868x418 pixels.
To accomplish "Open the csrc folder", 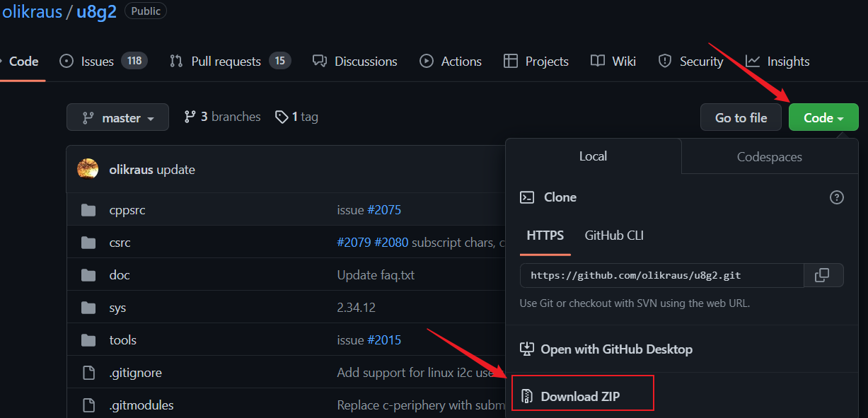I will pyautogui.click(x=120, y=243).
